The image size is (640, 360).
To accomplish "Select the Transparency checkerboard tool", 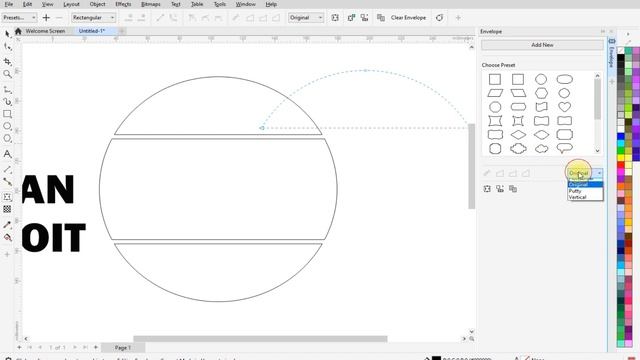I will pyautogui.click(x=7, y=209).
